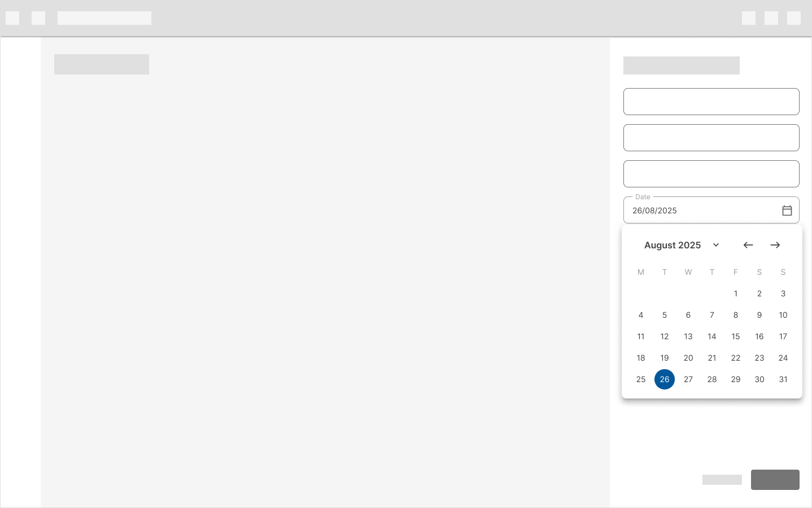
Task: Click the second icon in the top-left toolbar
Action: (x=38, y=18)
